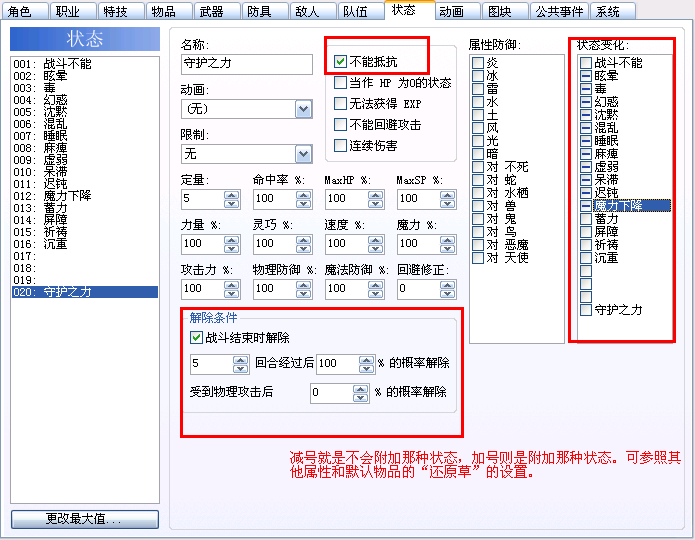Decrease the 速度 % value
Image resolution: width=695 pixels, height=540 pixels.
tap(375, 248)
